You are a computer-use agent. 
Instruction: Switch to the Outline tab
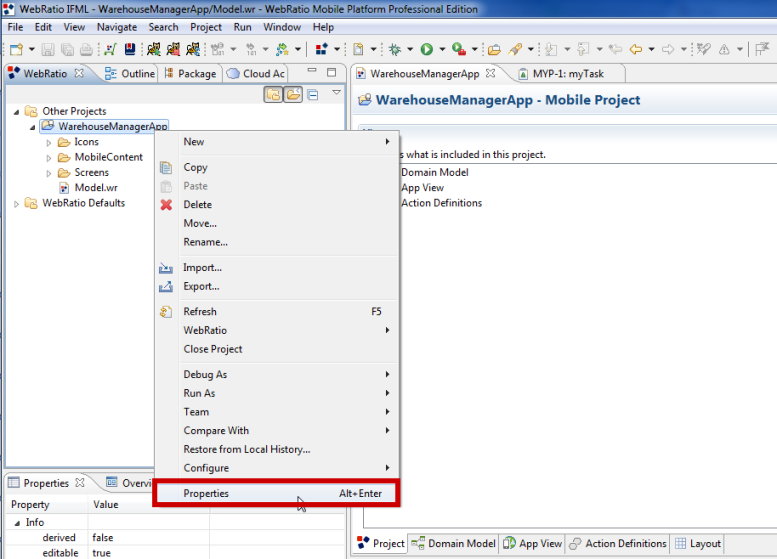pyautogui.click(x=130, y=73)
